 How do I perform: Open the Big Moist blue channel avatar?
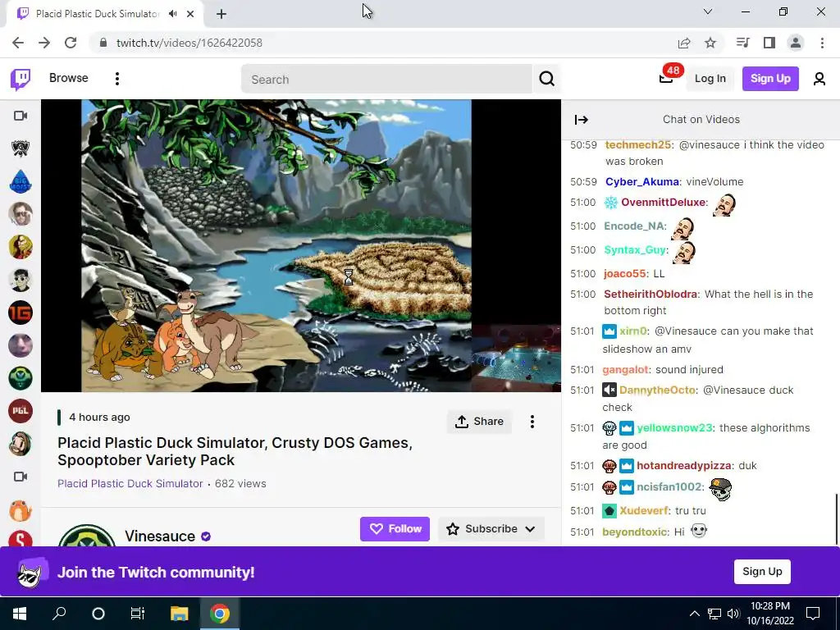[x=21, y=181]
